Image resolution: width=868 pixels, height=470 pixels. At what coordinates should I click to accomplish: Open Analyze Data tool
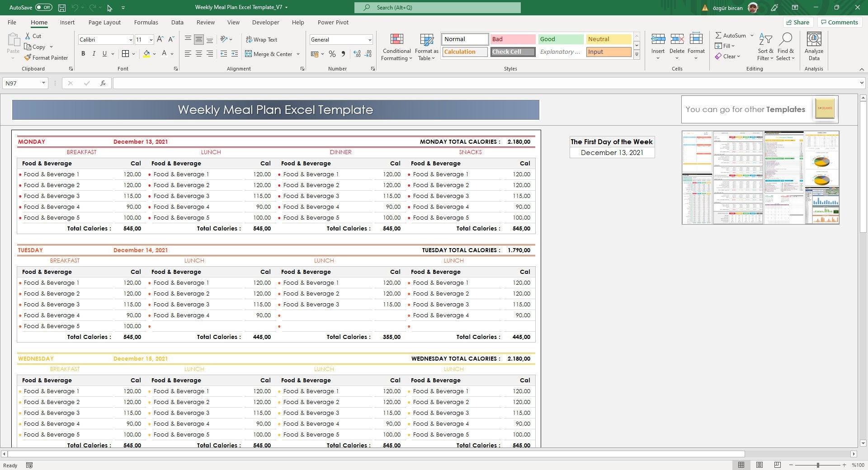tap(814, 47)
